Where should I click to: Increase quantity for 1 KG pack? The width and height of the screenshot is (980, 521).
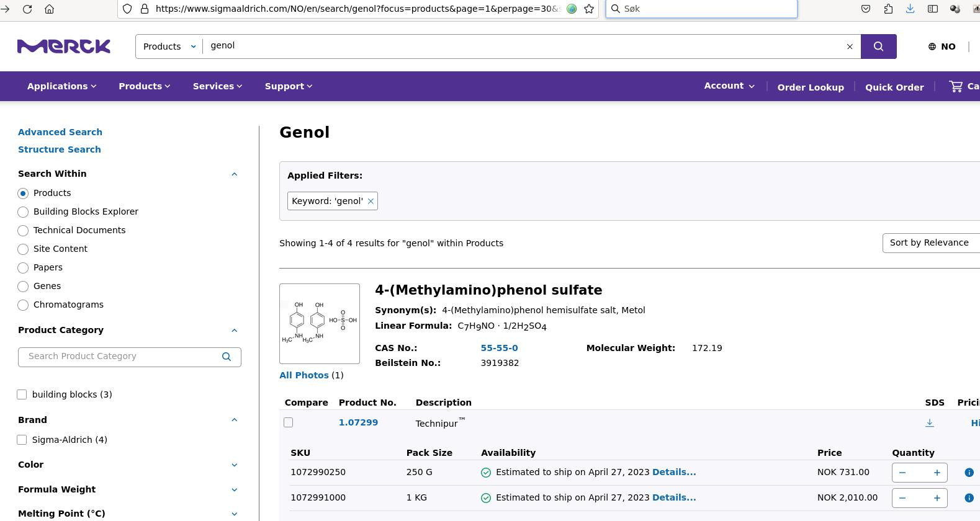pos(937,498)
